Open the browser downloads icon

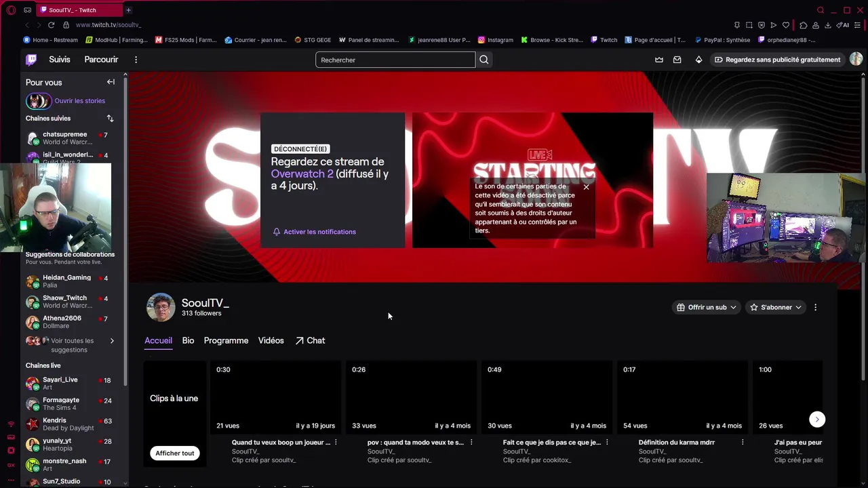[828, 25]
